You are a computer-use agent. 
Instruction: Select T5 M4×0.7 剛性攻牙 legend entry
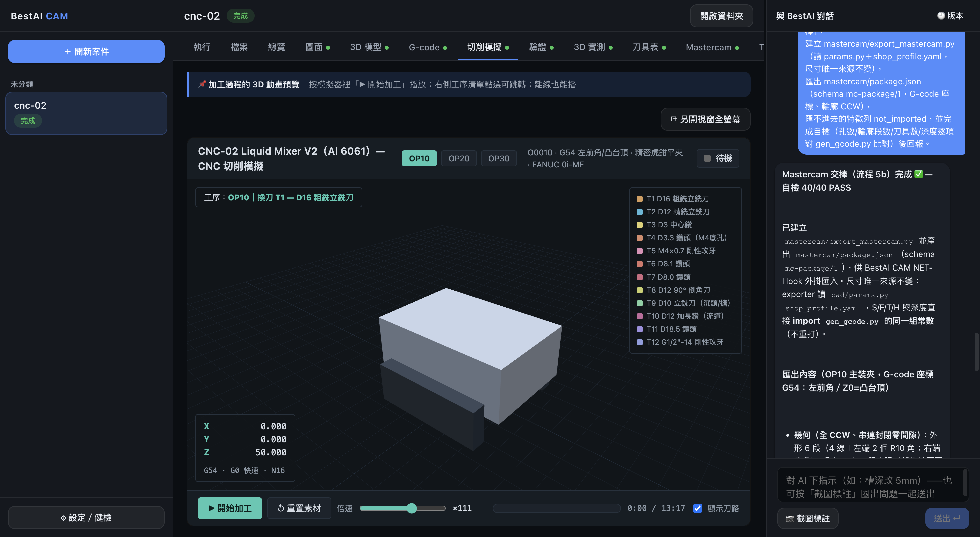click(676, 251)
